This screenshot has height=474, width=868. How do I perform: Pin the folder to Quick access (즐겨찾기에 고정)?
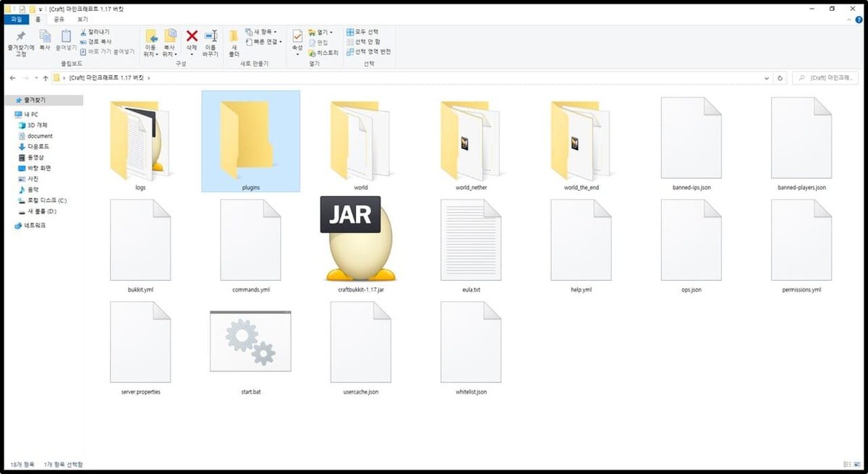tap(21, 42)
